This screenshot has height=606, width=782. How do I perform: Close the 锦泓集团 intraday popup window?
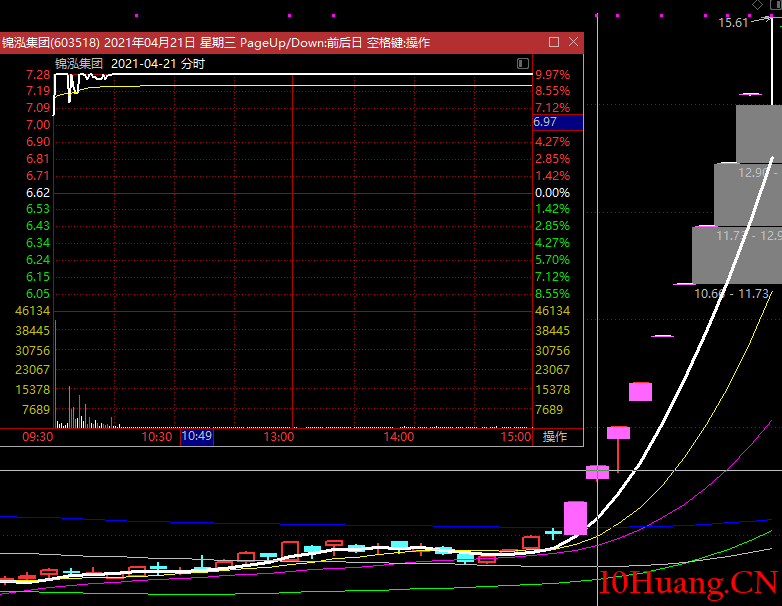(573, 42)
